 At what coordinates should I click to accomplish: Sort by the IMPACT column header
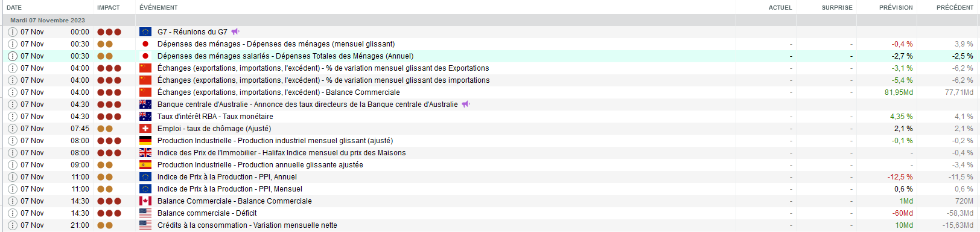(109, 8)
